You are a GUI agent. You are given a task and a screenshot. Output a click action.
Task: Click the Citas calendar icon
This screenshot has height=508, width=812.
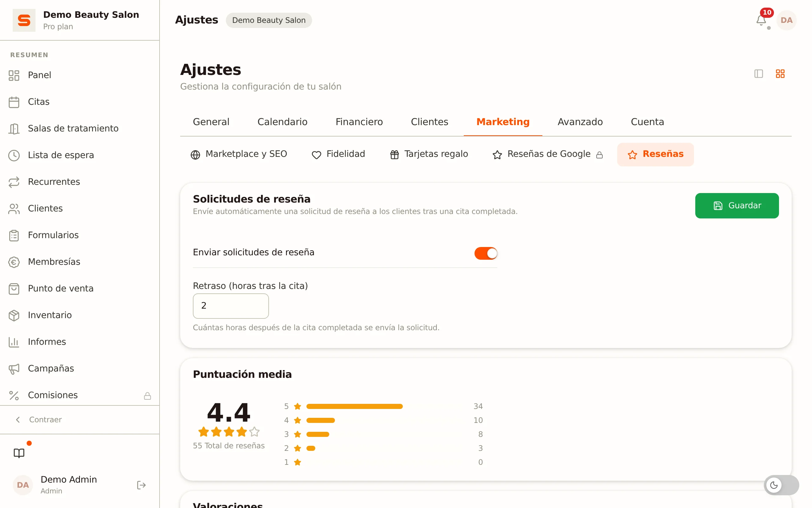tap(14, 102)
